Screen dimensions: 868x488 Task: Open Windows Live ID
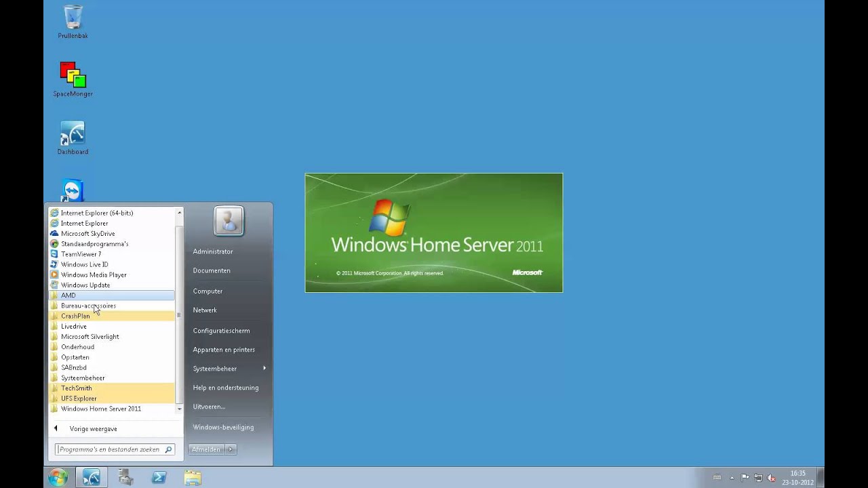point(112,264)
